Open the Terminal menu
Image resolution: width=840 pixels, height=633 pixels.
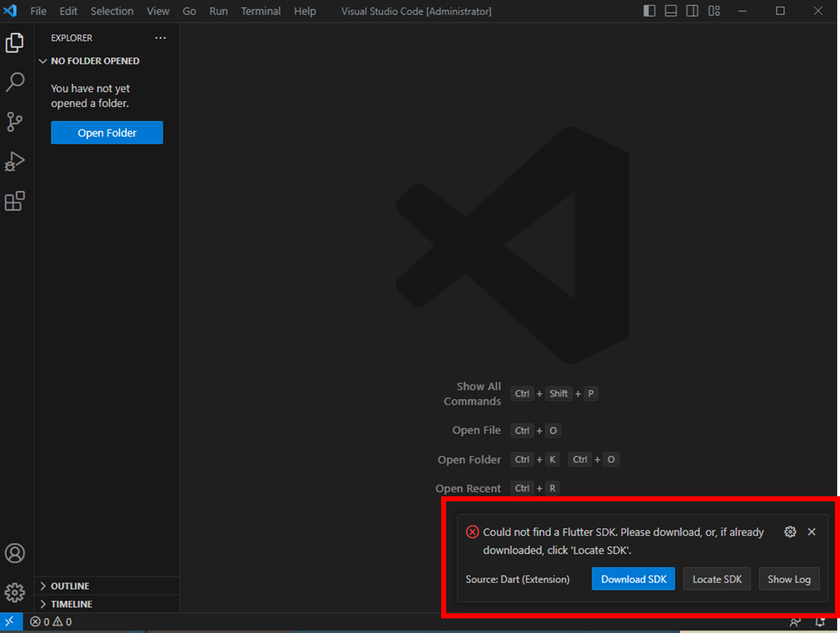pyautogui.click(x=260, y=11)
